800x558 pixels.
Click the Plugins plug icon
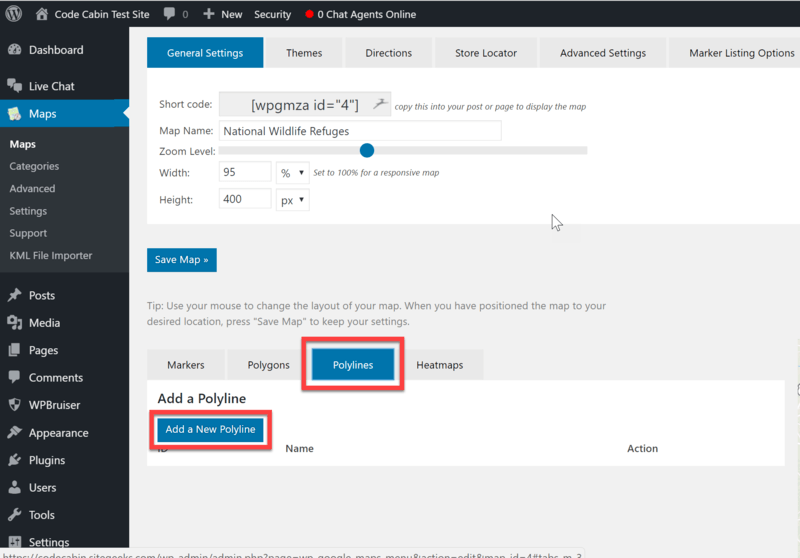point(15,460)
